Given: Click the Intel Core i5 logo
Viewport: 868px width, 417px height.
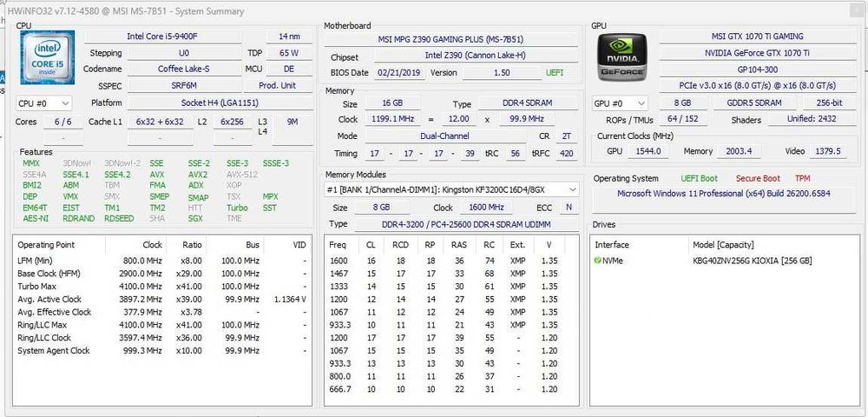Looking at the screenshot, I should pyautogui.click(x=47, y=57).
